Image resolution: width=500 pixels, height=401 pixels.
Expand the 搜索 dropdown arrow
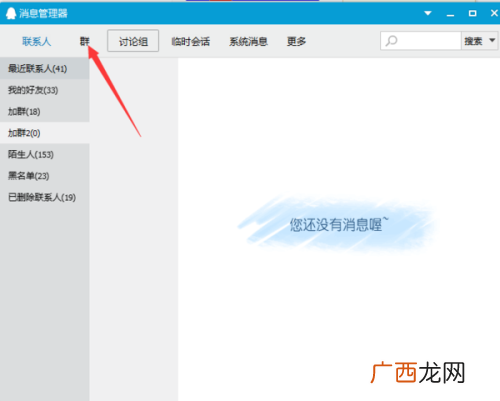[492, 41]
